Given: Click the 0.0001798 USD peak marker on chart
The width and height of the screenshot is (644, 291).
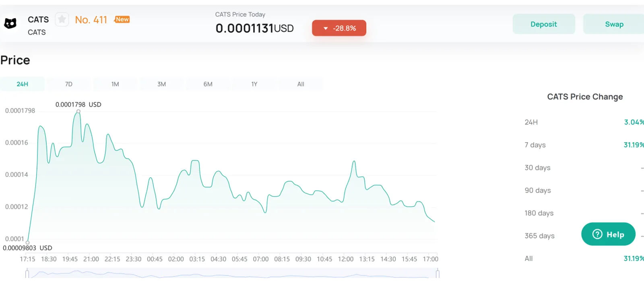Looking at the screenshot, I should click(x=78, y=111).
